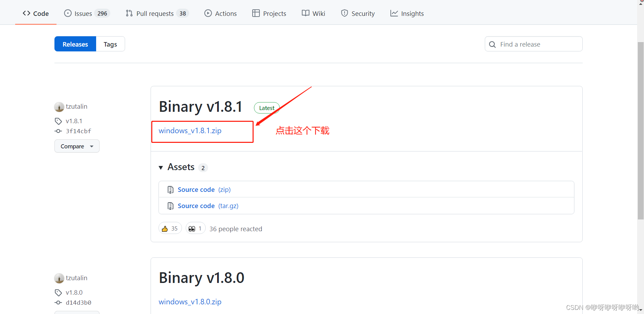Open the Wiki tab
This screenshot has height=314, width=644.
314,13
